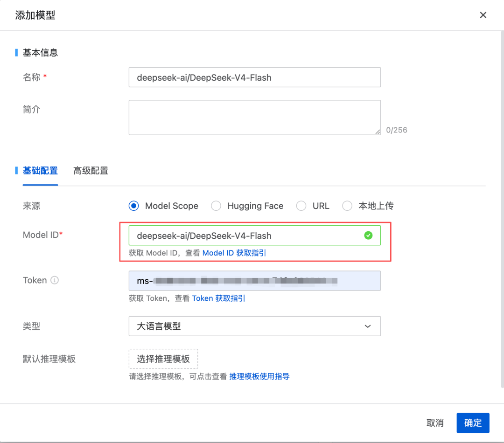Focus the 名称 input field
This screenshot has width=504, height=443.
pos(255,77)
